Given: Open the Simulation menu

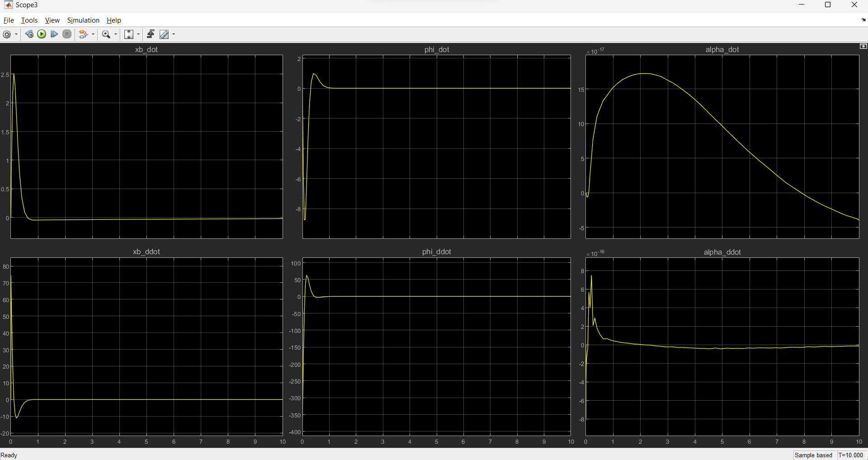Looking at the screenshot, I should coord(83,20).
